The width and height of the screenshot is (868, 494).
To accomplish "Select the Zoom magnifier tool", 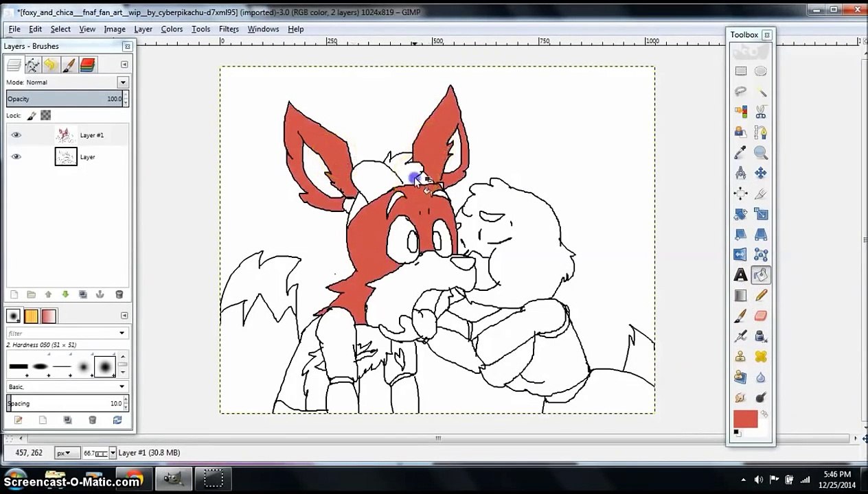I will [761, 153].
